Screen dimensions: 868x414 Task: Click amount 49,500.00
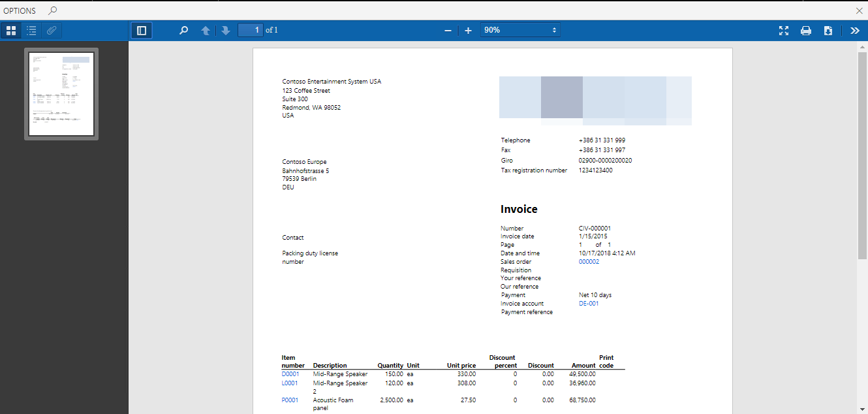click(x=583, y=374)
